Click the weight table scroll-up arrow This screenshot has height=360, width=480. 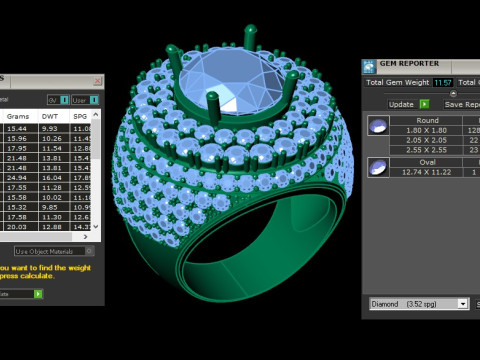(x=96, y=115)
